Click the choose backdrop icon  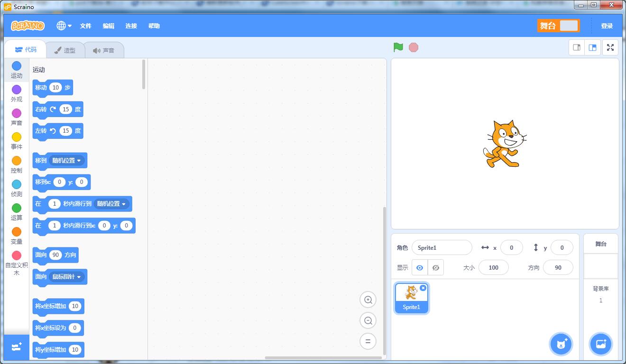(600, 344)
